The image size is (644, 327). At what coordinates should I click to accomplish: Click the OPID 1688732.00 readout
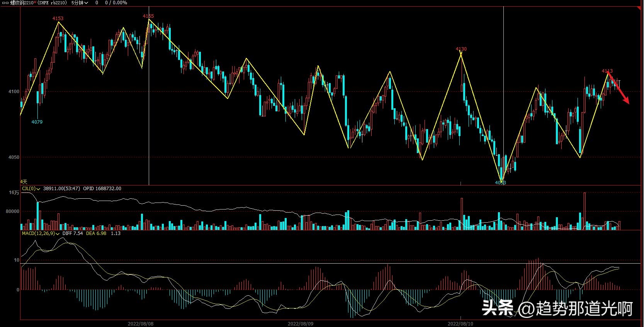point(102,189)
